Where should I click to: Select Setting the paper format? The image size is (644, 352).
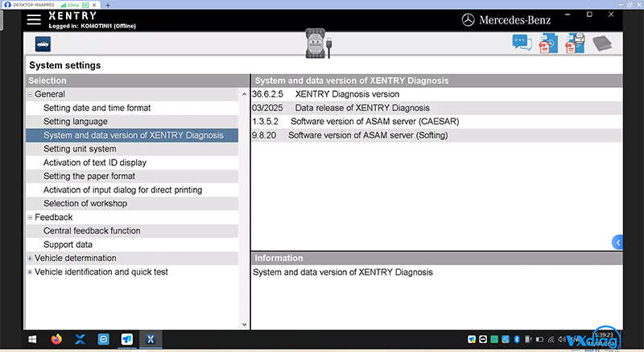pyautogui.click(x=132, y=176)
